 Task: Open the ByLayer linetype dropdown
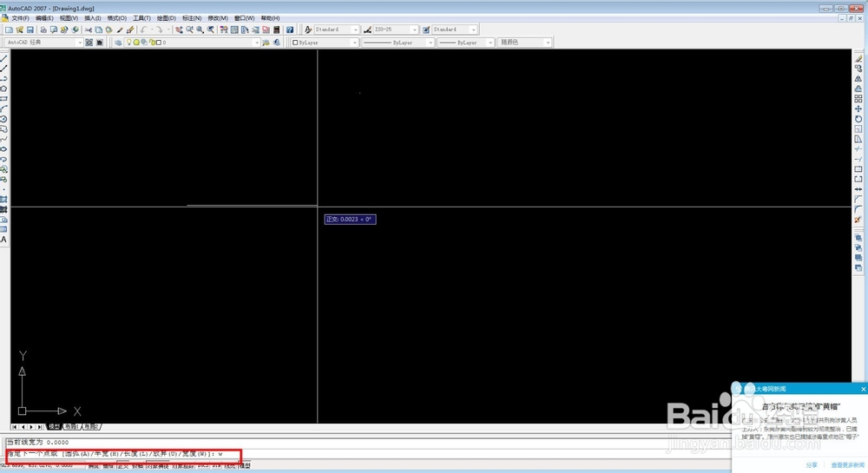coord(431,42)
